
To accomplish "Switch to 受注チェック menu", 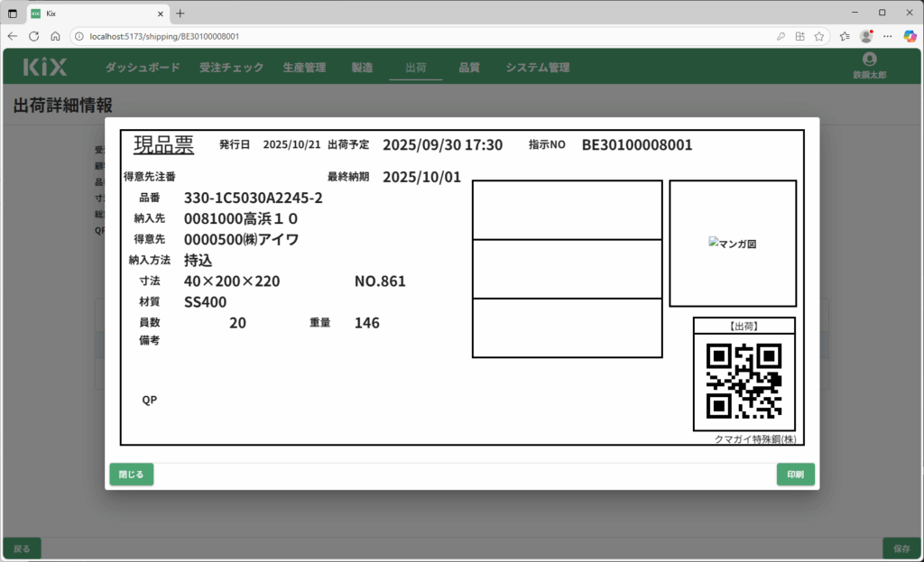I will pos(232,68).
